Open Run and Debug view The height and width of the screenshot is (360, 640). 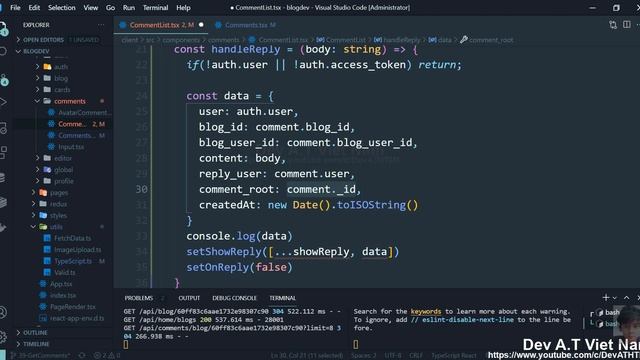(x=3, y=102)
